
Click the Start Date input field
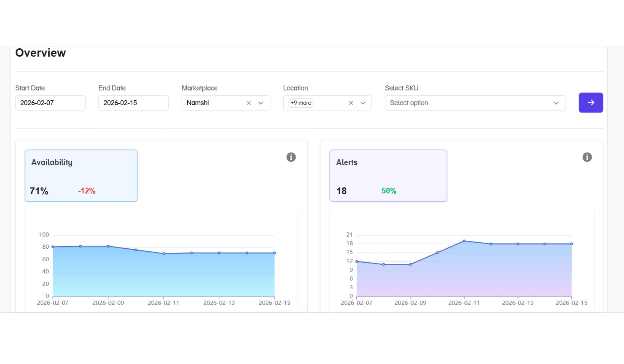50,103
